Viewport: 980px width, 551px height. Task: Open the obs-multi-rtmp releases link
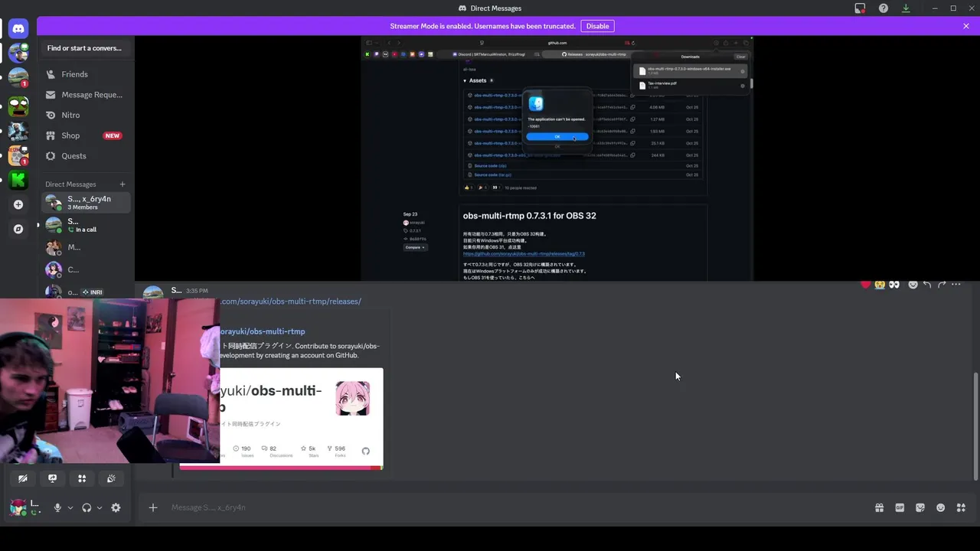(290, 302)
